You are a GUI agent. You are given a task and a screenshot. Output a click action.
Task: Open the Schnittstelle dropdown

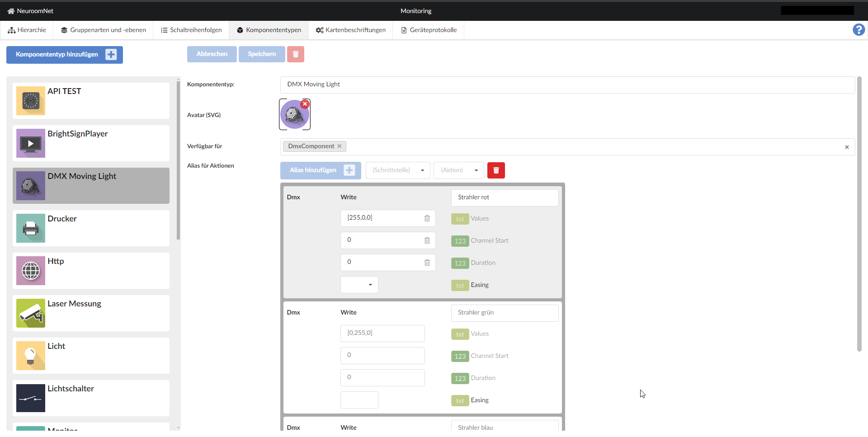point(398,170)
